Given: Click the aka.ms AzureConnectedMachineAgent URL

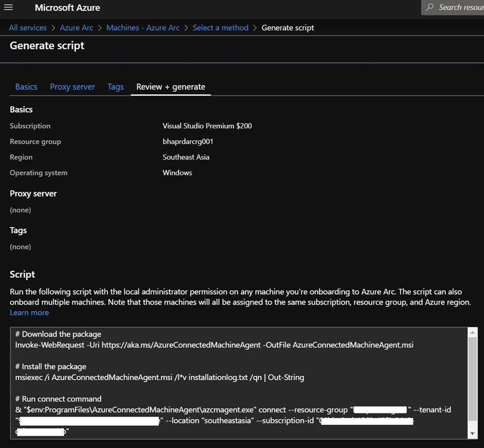Looking at the screenshot, I should [x=181, y=345].
